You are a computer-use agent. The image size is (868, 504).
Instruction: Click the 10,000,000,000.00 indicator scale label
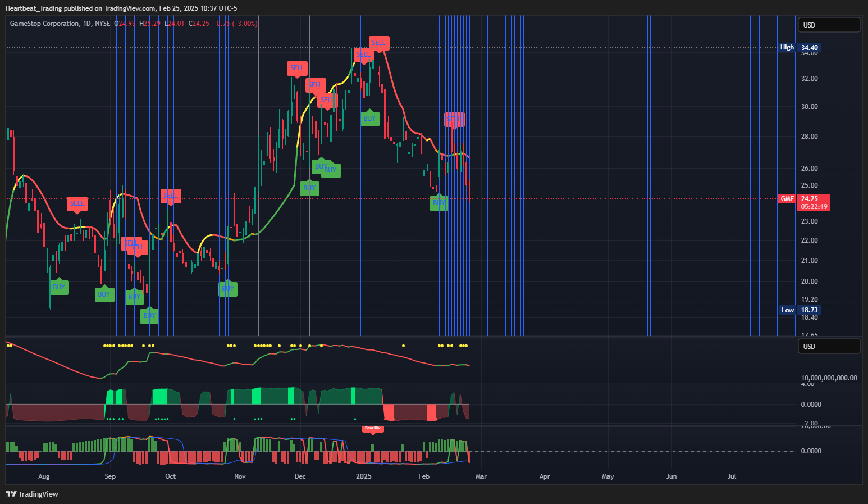829,378
